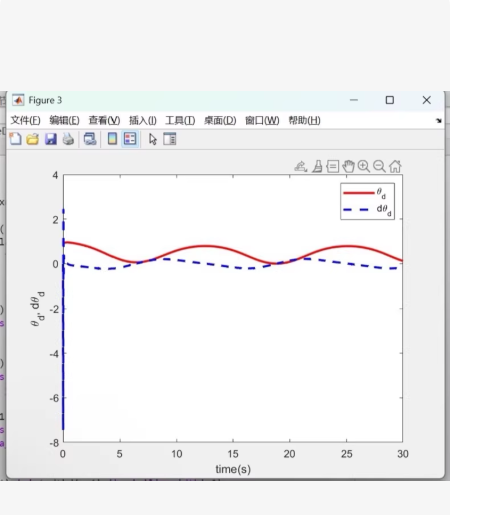Maximize the Figure 3 window

390,100
